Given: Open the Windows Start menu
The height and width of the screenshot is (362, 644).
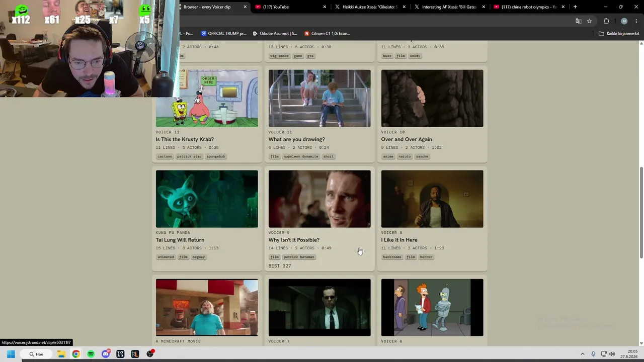Looking at the screenshot, I should coord(11,354).
